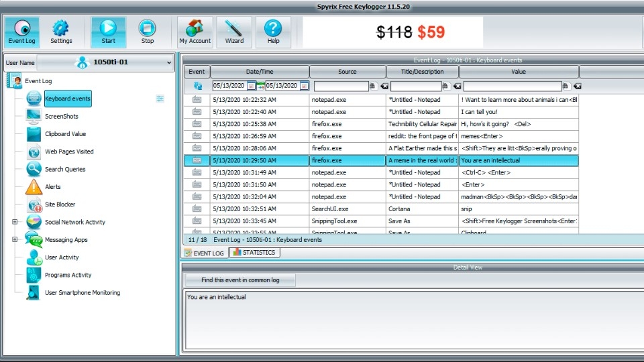Open the filter options icon beside Keyboard events
This screenshot has height=362, width=644.
(160, 99)
